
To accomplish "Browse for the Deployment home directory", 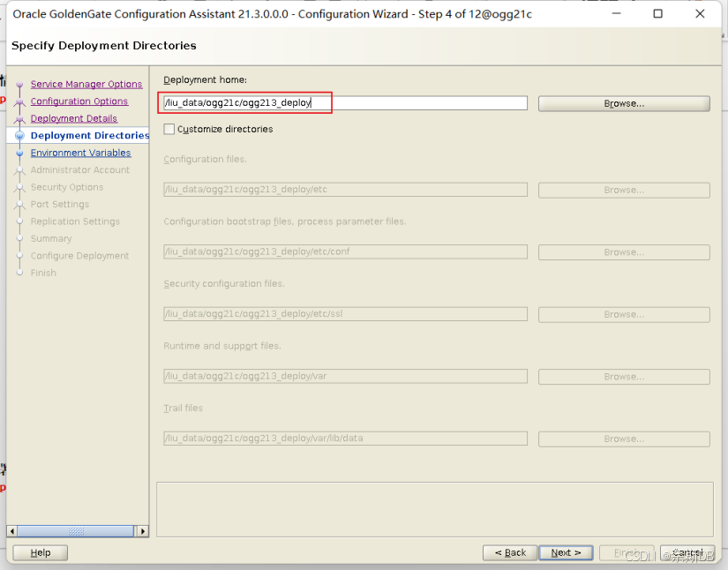I will click(624, 103).
